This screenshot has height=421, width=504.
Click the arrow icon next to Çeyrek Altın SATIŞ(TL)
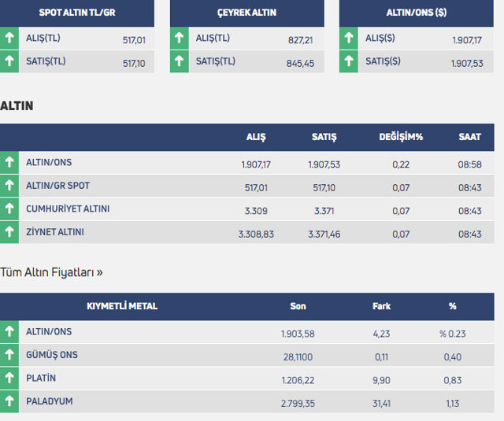click(x=180, y=61)
